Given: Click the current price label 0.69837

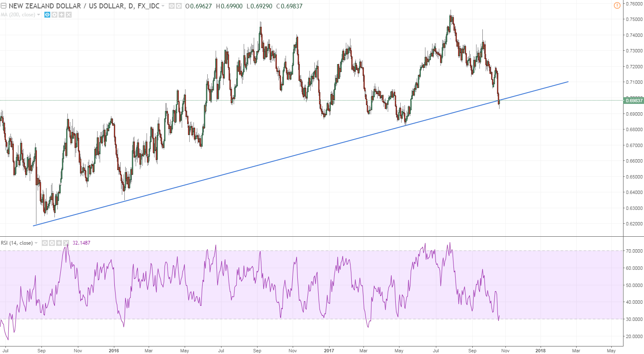Looking at the screenshot, I should (634, 101).
